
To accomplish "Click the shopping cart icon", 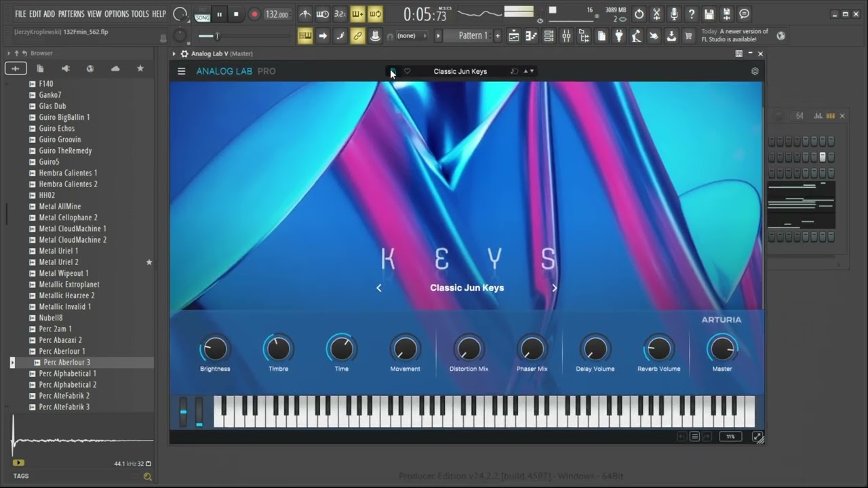I will [688, 36].
